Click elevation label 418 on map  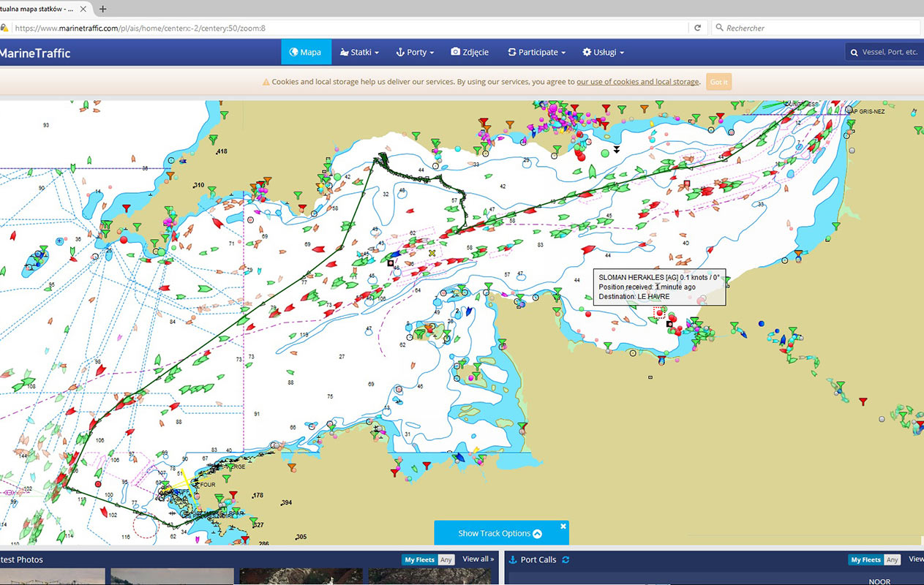pyautogui.click(x=222, y=151)
